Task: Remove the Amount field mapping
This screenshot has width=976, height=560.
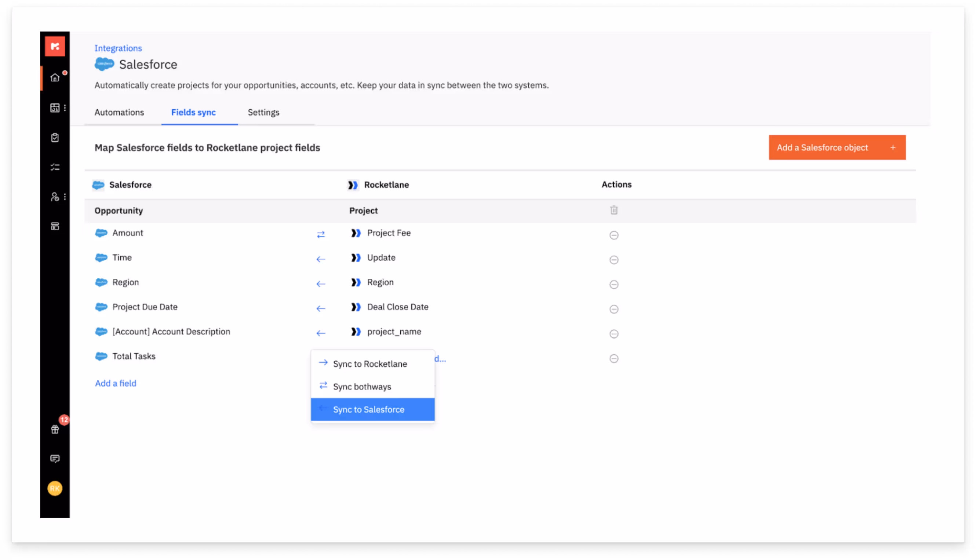Action: tap(613, 235)
